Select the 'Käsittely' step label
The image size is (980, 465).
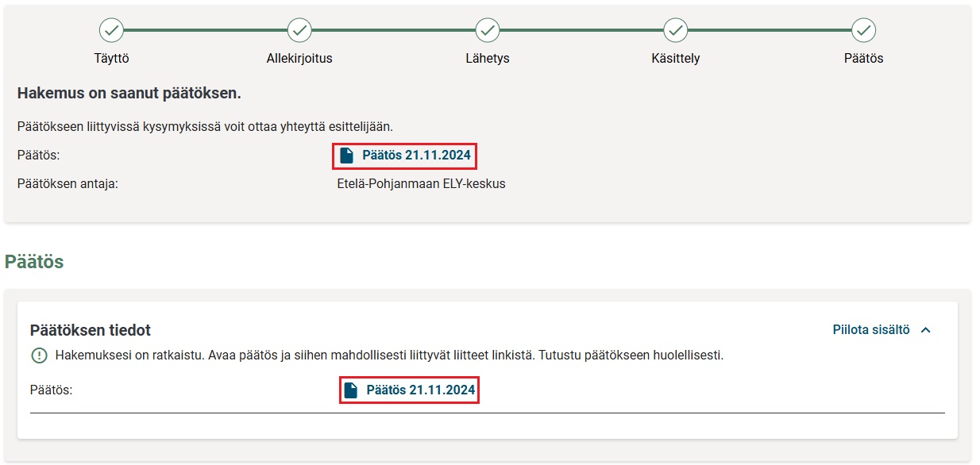click(676, 59)
